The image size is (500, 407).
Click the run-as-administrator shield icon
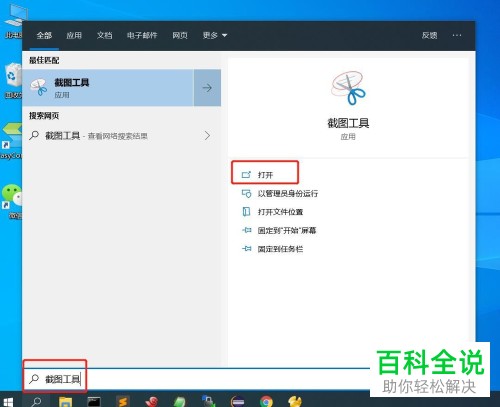point(246,193)
